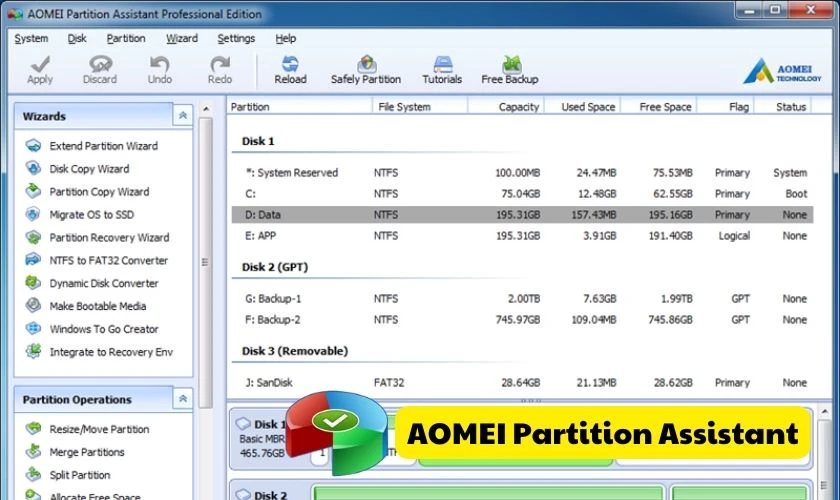Choose Split Partition operation
Viewport: 840px width, 500px height.
tap(80, 475)
